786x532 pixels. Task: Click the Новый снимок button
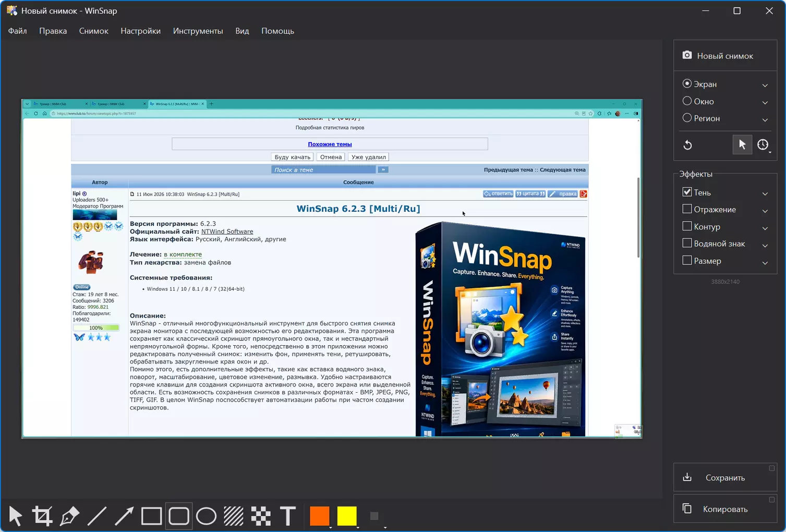[725, 55]
